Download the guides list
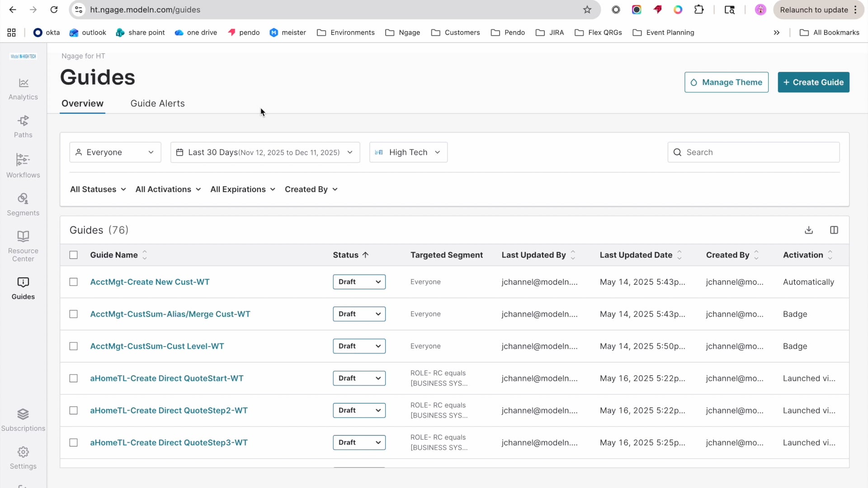Viewport: 868px width, 488px height. [809, 230]
